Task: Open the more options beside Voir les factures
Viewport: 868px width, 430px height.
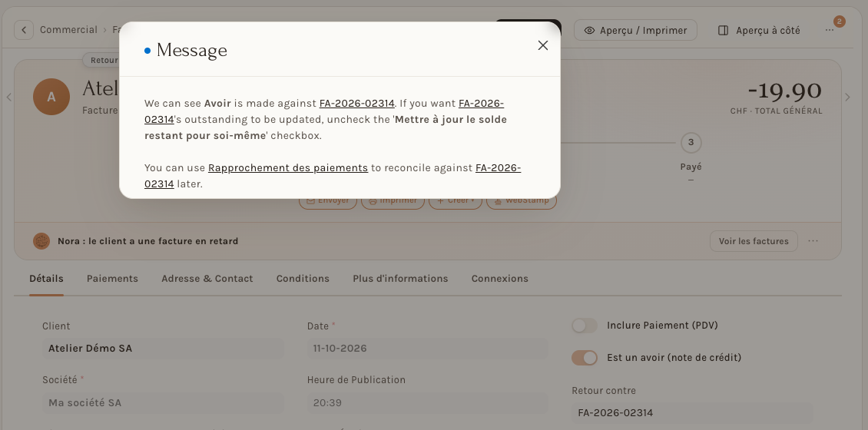Action: (x=813, y=241)
